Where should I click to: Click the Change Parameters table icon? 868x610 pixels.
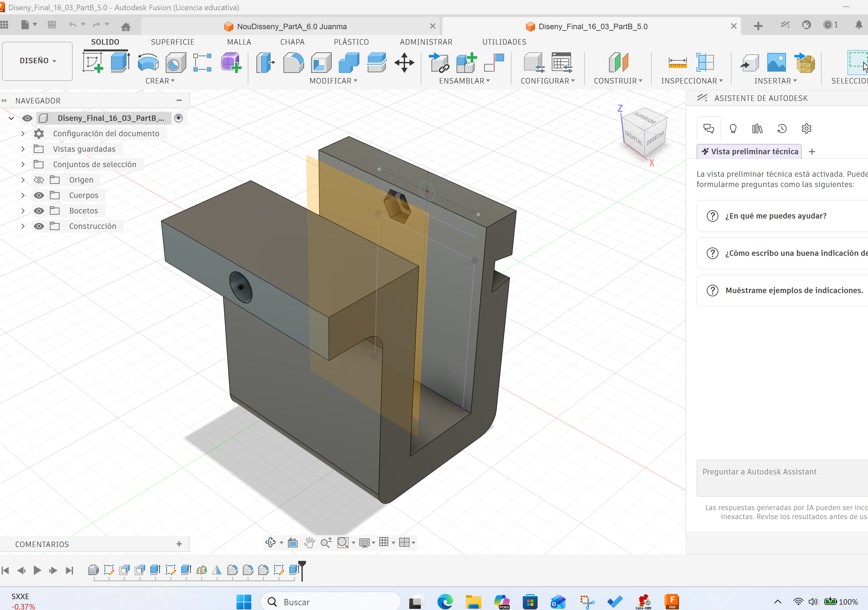562,62
